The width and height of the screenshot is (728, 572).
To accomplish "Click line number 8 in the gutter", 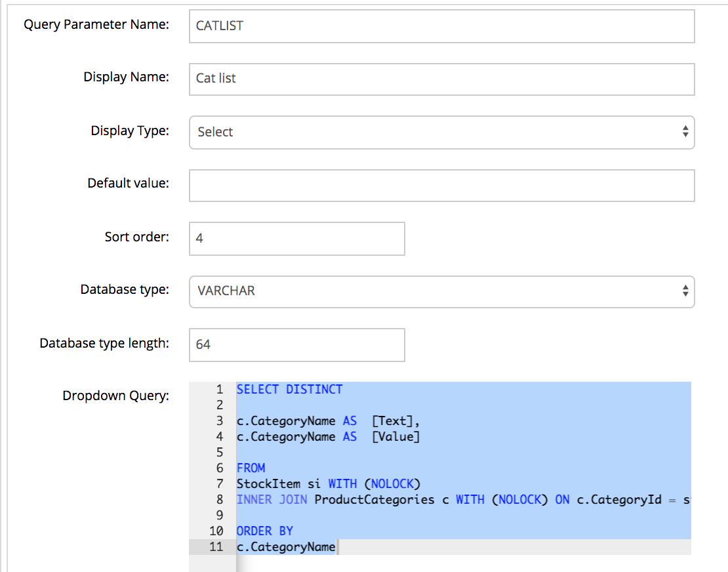I will [x=219, y=500].
